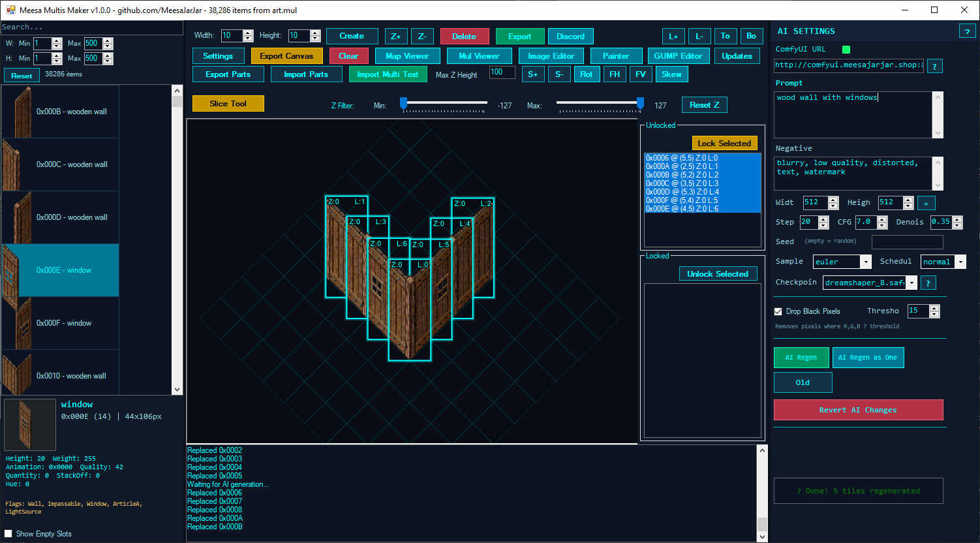980x543 pixels.
Task: Click the equals button beside Height field
Action: pos(926,203)
